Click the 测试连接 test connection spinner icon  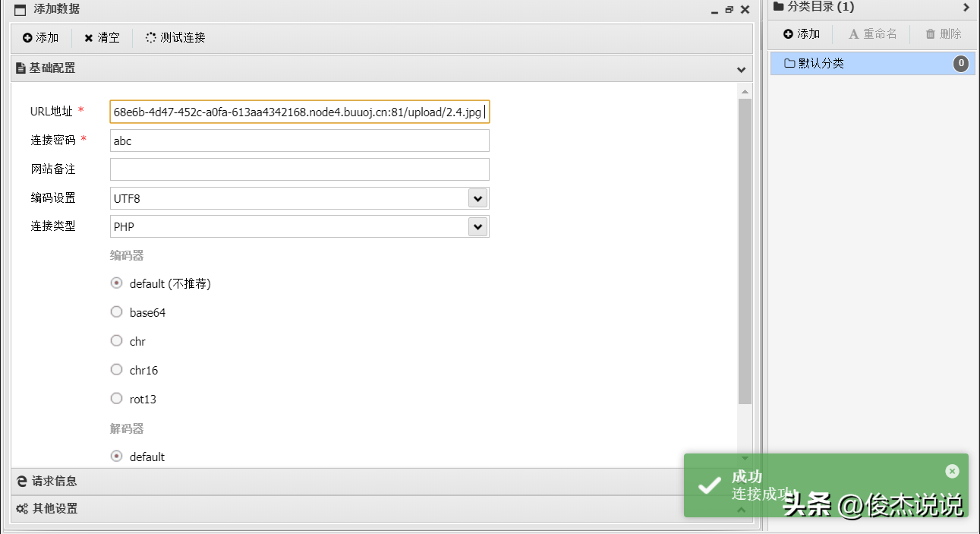pos(150,38)
